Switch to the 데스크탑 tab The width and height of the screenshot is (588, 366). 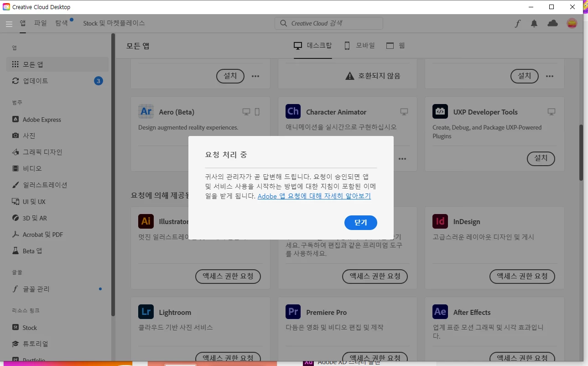pyautogui.click(x=312, y=46)
